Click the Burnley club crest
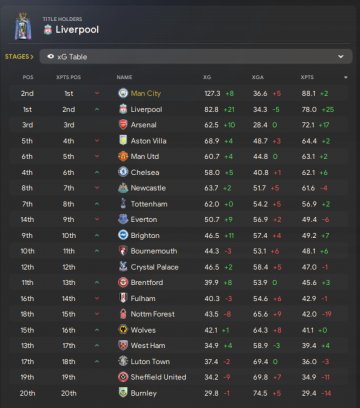Screen dimensions: 360x408 click(123, 393)
